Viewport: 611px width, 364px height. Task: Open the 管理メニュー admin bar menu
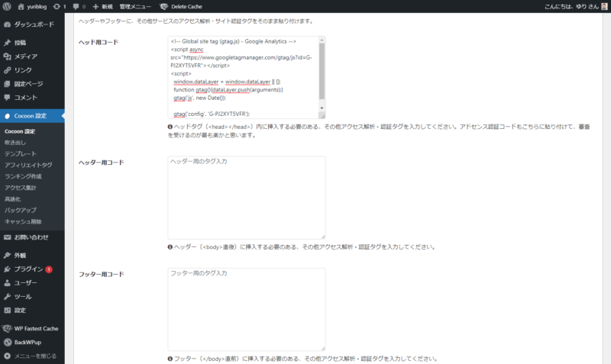[x=135, y=7]
